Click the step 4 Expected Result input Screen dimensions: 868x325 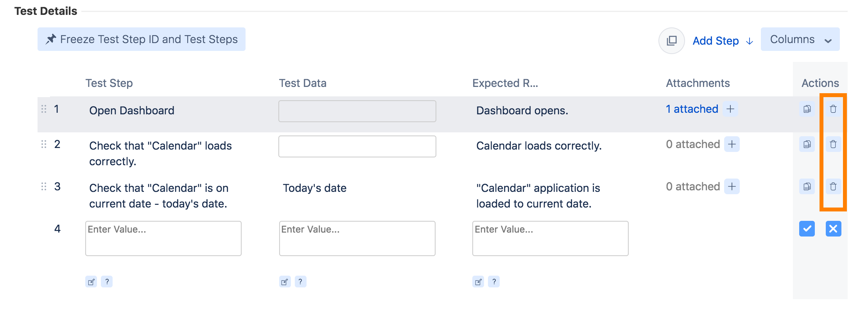[550, 238]
